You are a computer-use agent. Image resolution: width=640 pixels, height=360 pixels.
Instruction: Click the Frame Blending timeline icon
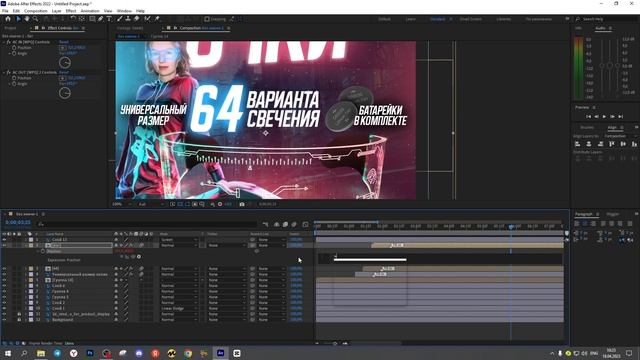tap(285, 224)
